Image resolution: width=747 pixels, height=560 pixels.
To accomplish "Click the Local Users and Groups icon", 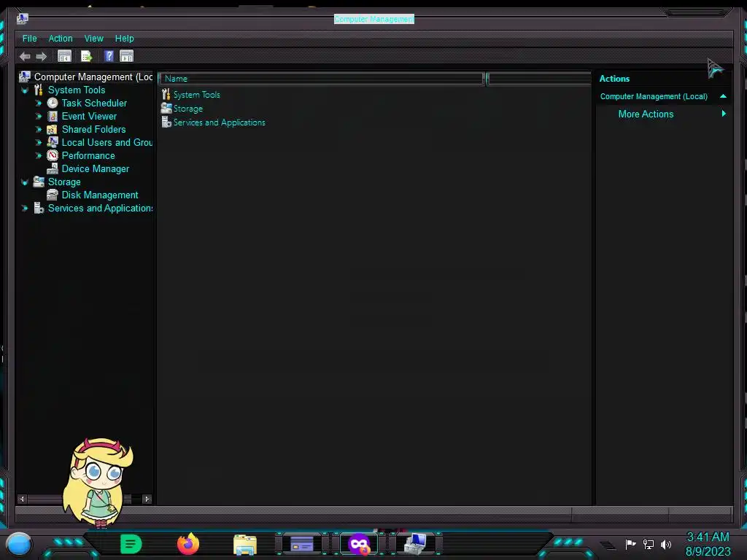I will [53, 142].
